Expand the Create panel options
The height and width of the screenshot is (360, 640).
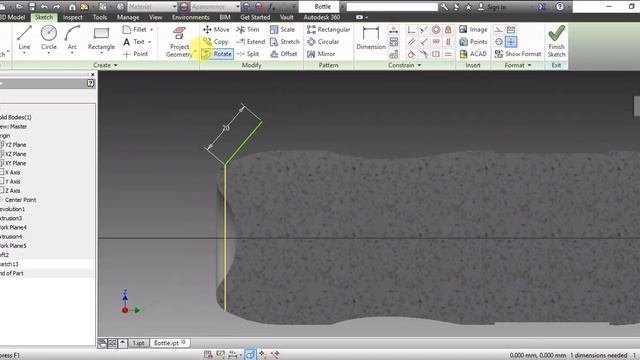[105, 65]
